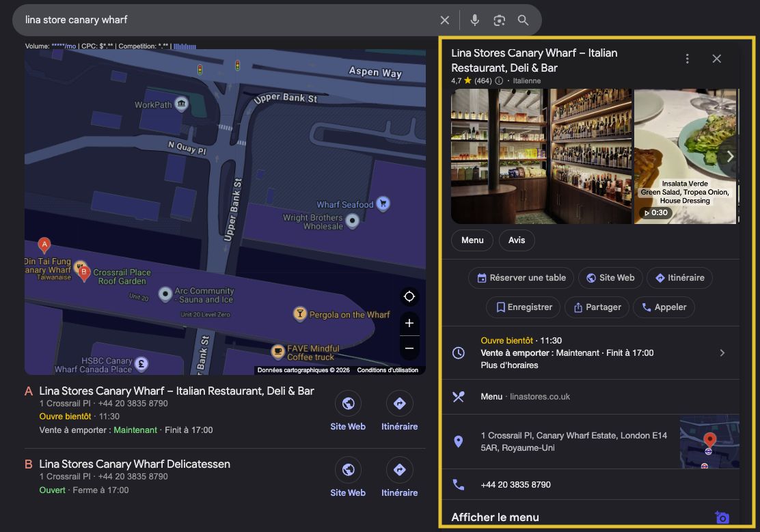
Task: Open the linastores.co.uk menu link
Action: (539, 397)
